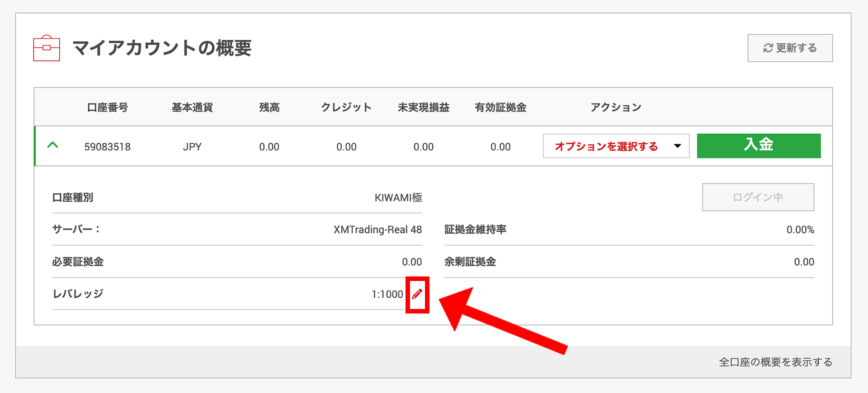Click the 有効証拠金 column header

[500, 108]
